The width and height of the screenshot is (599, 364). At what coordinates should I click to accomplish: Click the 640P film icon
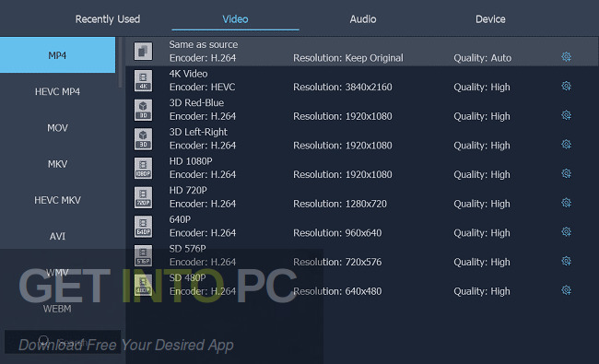coord(143,226)
